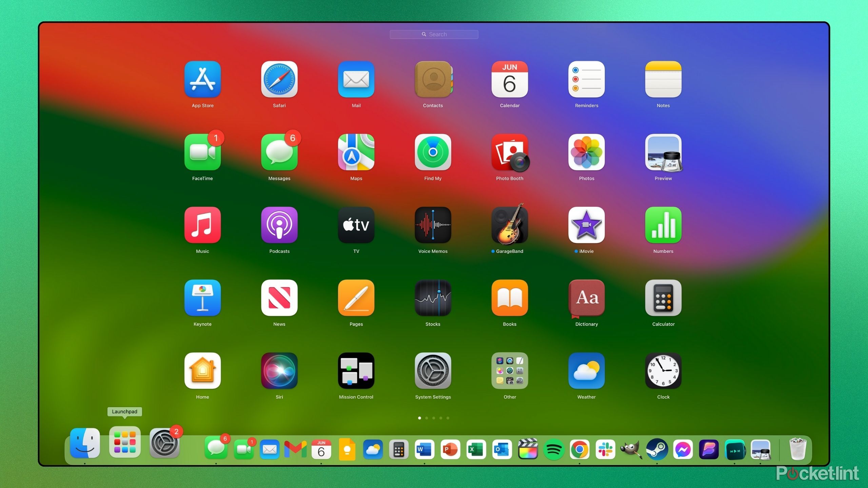Open Messages with 6 notifications
The width and height of the screenshot is (868, 488).
tap(278, 156)
